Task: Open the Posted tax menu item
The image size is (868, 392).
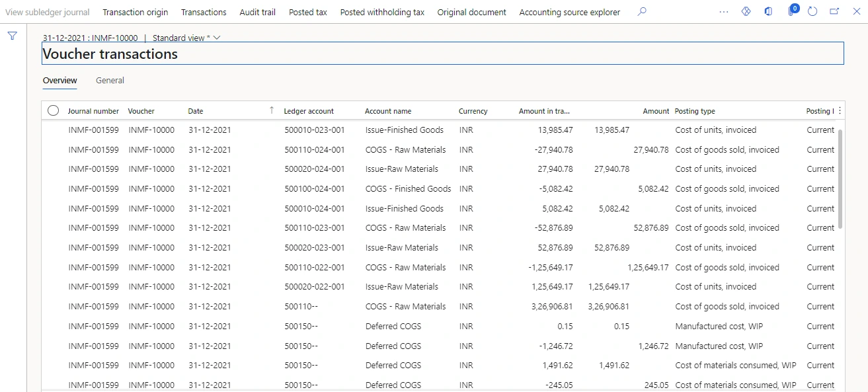Action: click(308, 12)
